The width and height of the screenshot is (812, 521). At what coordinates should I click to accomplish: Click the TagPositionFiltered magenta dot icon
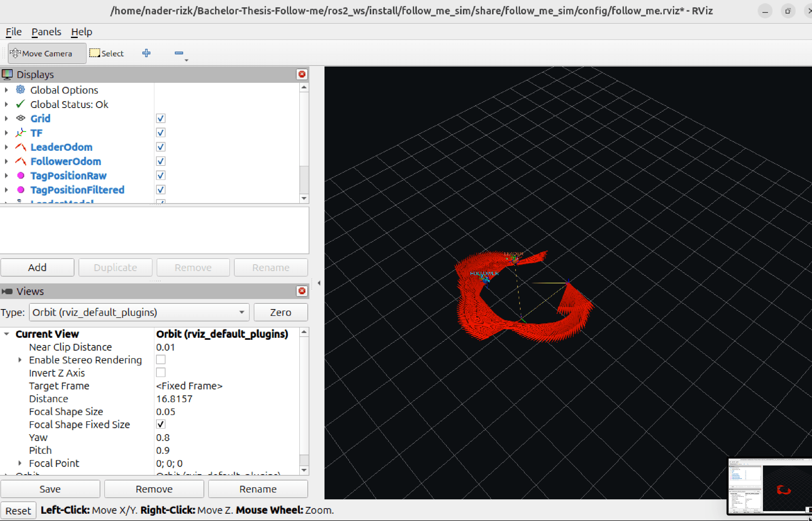pos(21,190)
